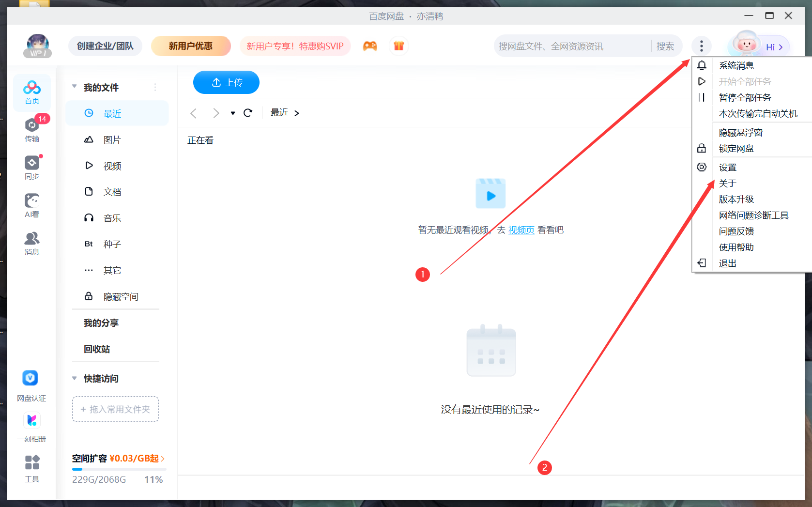Click the blue 上传 upload button
This screenshot has width=812, height=507.
point(226,83)
